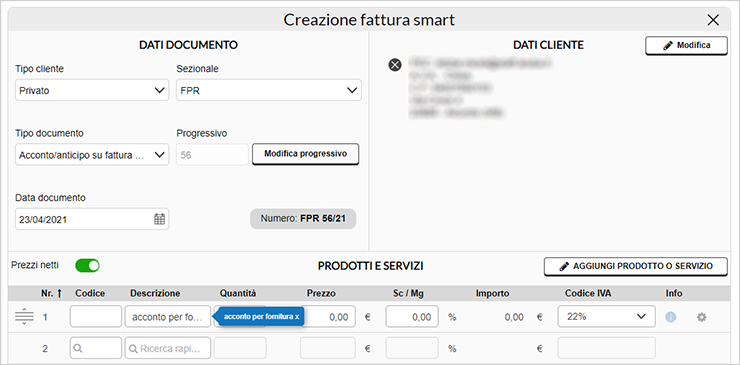The width and height of the screenshot is (740, 365).
Task: Click Aggiungi prodotto o servizio button
Action: point(636,266)
